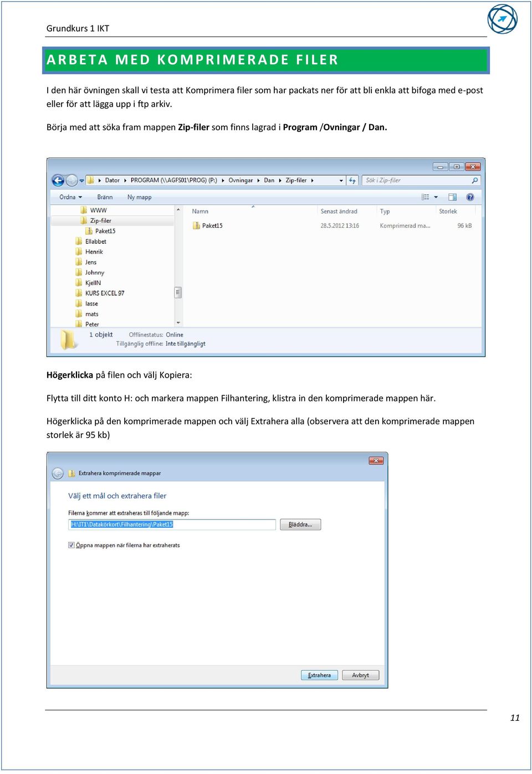
Task: Click the back arrow in Extrahera dialog
Action: [58, 474]
